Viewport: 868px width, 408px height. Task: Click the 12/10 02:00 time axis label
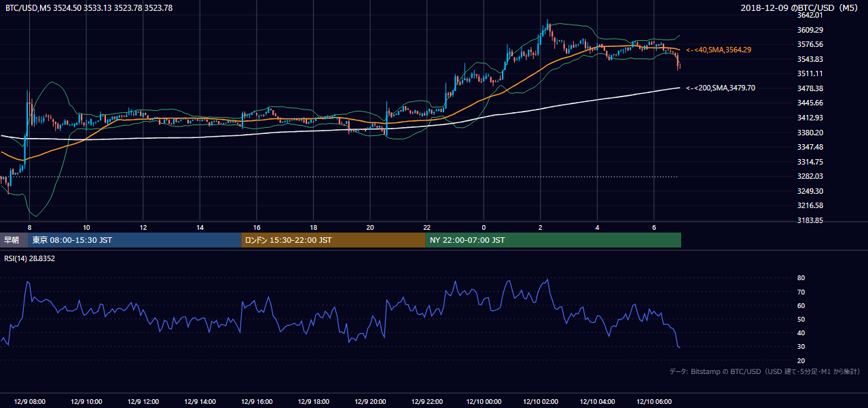(x=541, y=402)
